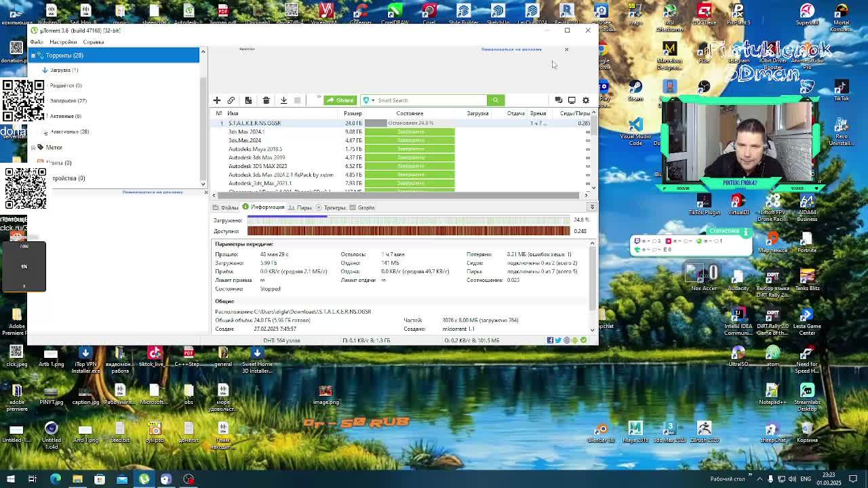This screenshot has height=488, width=868.
Task: Open the search provider shield dropdown
Action: click(x=368, y=100)
